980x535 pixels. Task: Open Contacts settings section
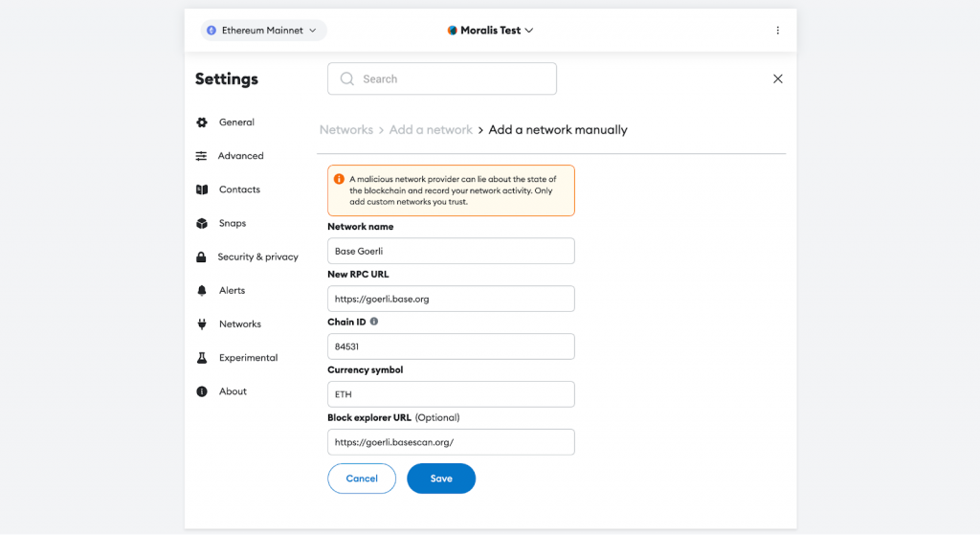(x=239, y=190)
